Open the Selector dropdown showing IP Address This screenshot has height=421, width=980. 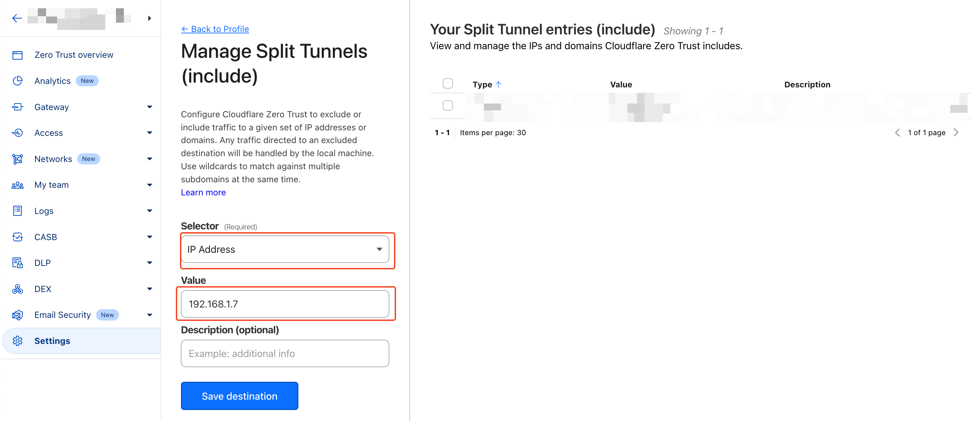285,249
